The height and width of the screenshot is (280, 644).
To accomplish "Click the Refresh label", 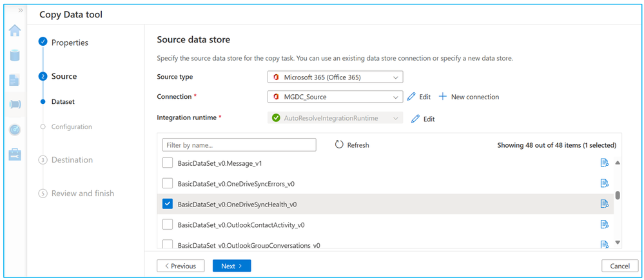I will click(358, 145).
